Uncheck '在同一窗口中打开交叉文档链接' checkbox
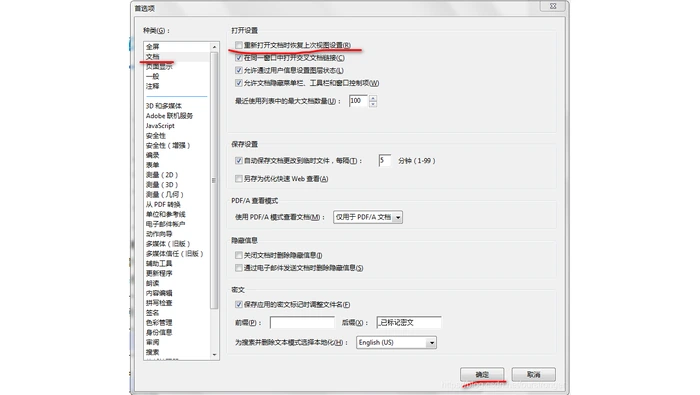 (x=239, y=58)
